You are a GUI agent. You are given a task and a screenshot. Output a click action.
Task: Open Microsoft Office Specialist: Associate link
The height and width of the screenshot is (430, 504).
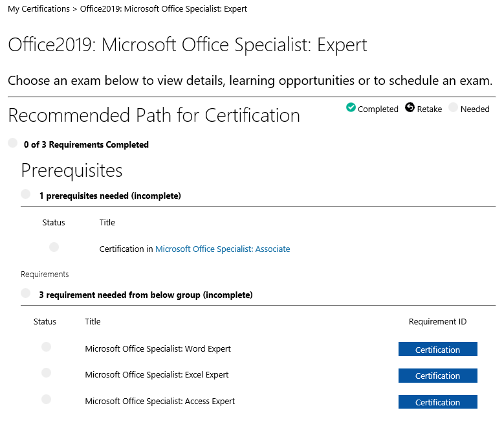pyautogui.click(x=223, y=249)
